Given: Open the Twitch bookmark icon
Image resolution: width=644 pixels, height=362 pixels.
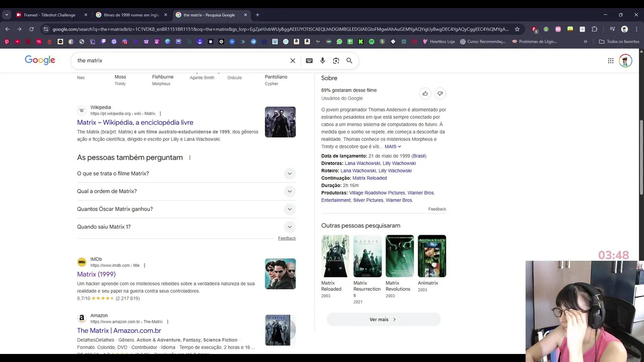Looking at the screenshot, I should coord(103,42).
